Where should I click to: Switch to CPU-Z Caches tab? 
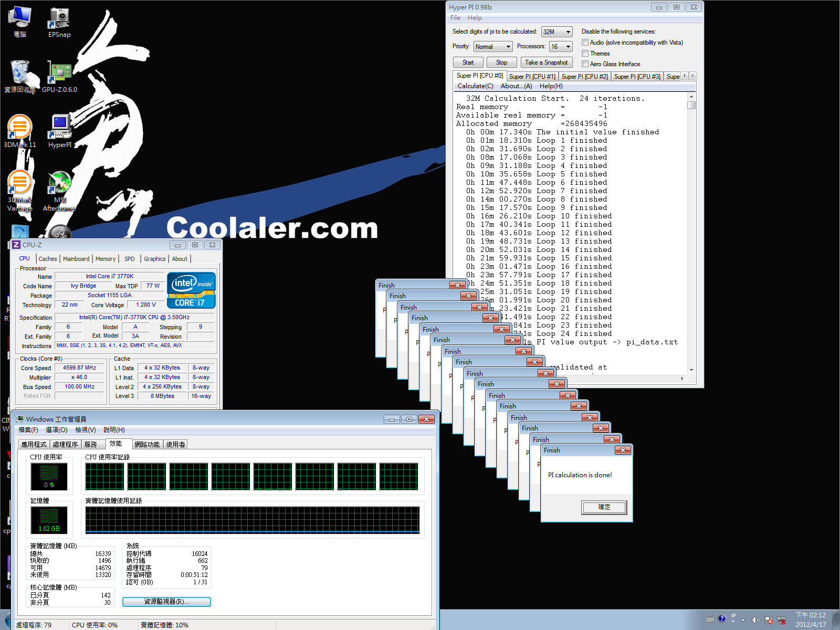tap(48, 259)
